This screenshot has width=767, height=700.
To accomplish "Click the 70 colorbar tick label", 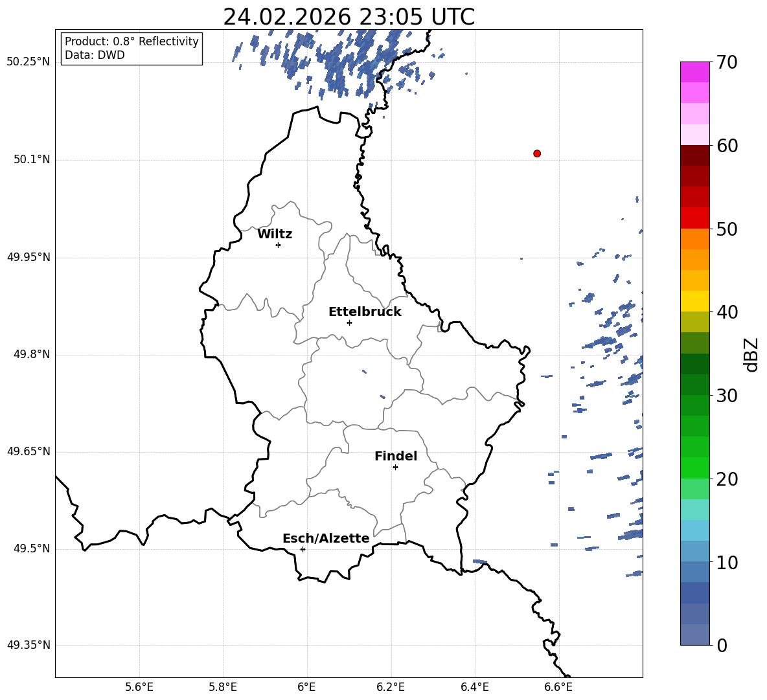I will coord(726,63).
